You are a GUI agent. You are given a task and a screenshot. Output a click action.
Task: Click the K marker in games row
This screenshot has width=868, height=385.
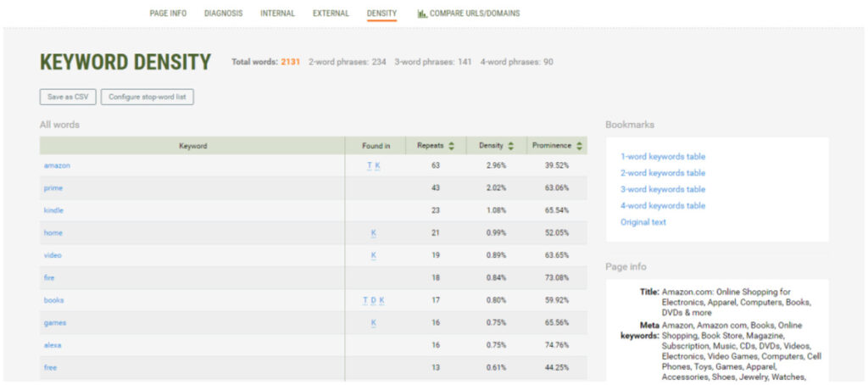coord(374,323)
